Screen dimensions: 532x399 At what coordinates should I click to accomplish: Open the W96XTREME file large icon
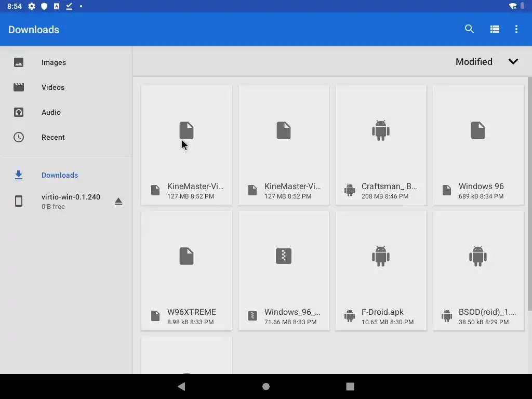[x=187, y=256]
